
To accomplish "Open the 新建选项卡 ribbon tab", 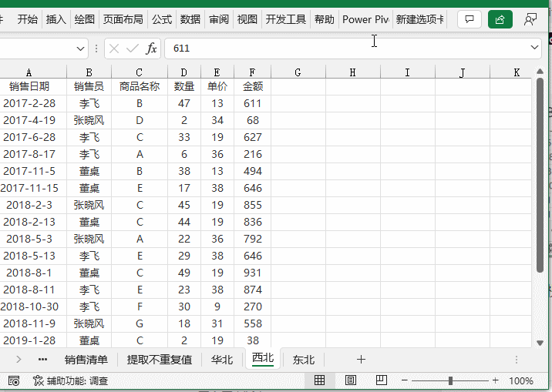I will 419,19.
